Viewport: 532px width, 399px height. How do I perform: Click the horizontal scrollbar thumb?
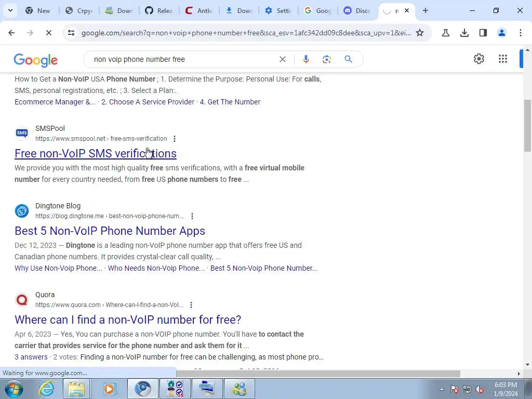click(318, 374)
